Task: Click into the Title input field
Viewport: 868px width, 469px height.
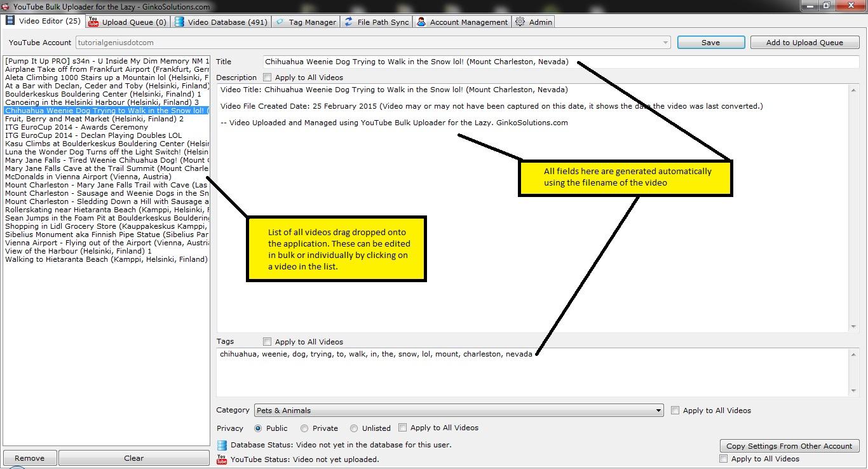Action: 561,62
